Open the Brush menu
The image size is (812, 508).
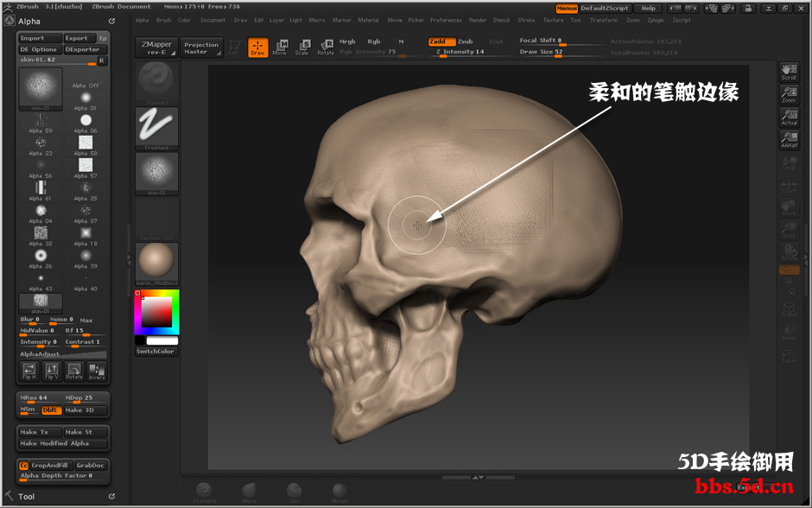163,20
